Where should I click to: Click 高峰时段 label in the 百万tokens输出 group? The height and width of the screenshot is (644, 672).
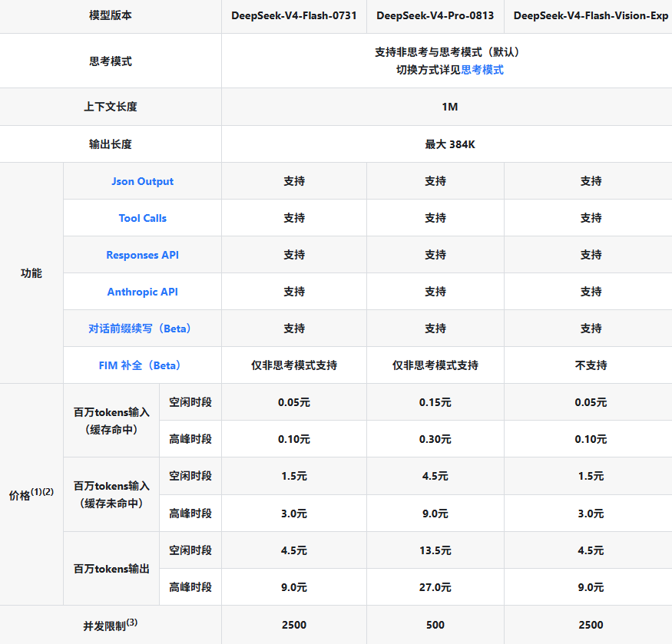point(190,587)
